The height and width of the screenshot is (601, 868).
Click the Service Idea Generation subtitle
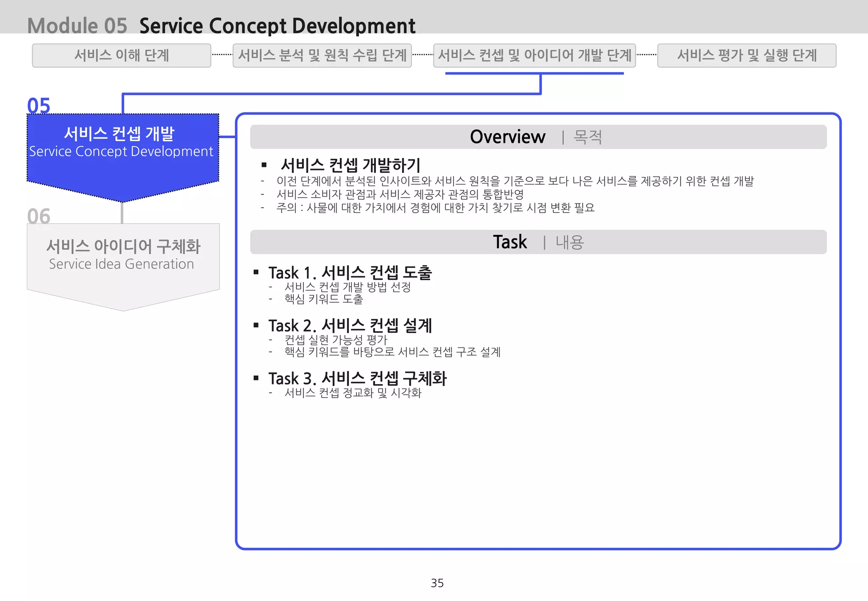(121, 264)
